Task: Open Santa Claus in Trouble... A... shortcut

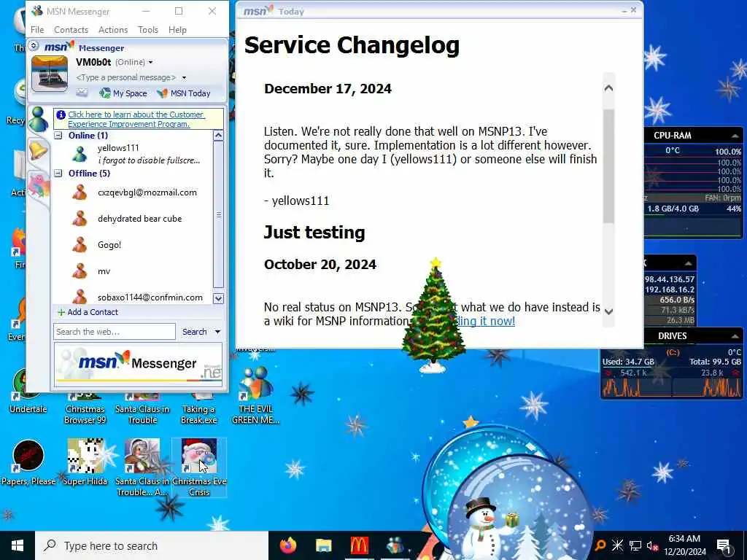Action: click(142, 467)
